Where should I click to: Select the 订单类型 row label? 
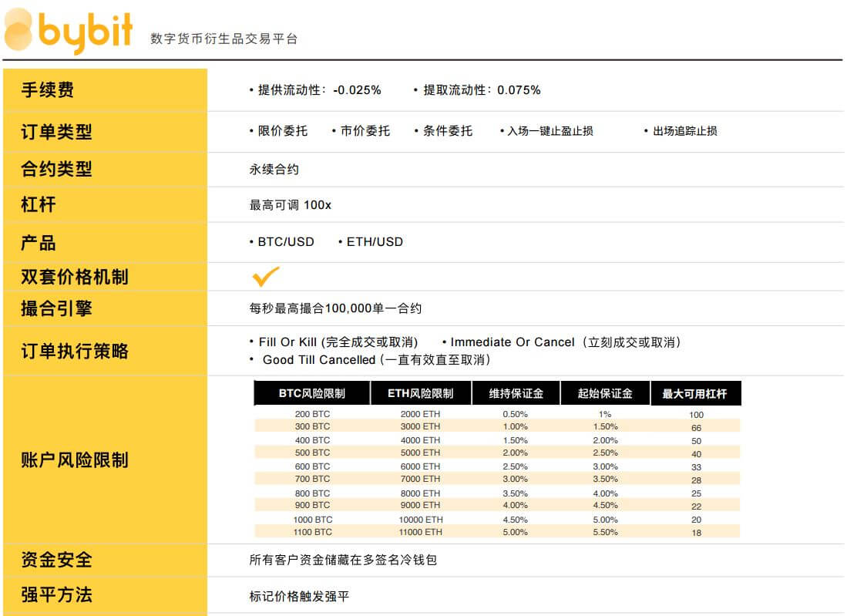click(x=56, y=131)
